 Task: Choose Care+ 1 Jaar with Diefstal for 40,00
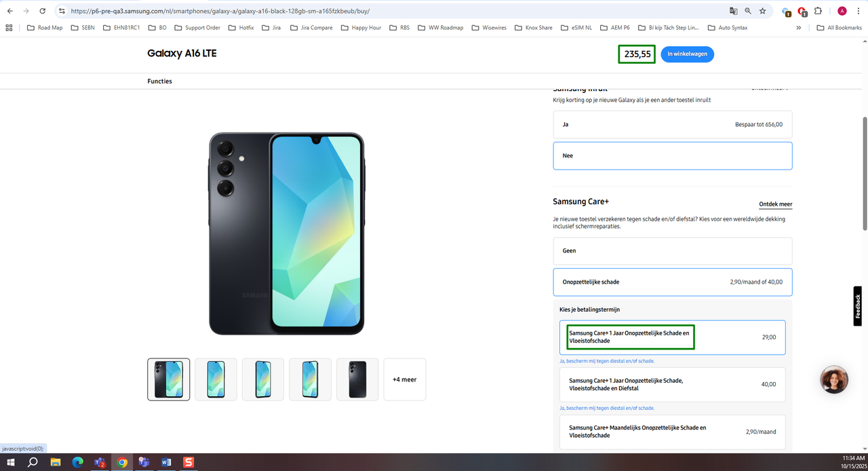point(673,384)
